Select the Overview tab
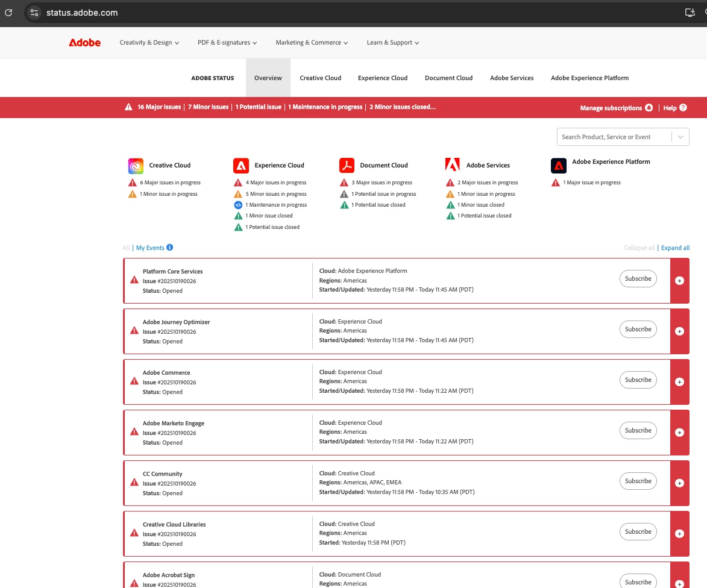The image size is (707, 588). point(268,78)
